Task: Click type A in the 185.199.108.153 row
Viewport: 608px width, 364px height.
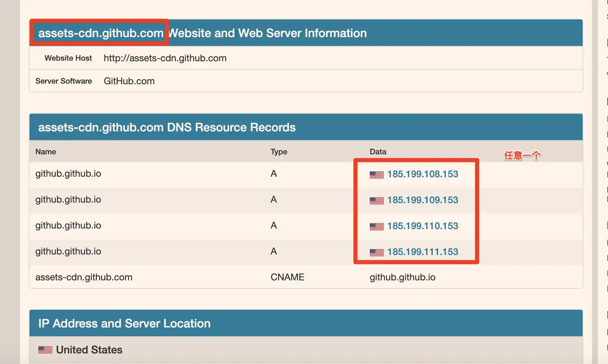Action: pos(274,174)
